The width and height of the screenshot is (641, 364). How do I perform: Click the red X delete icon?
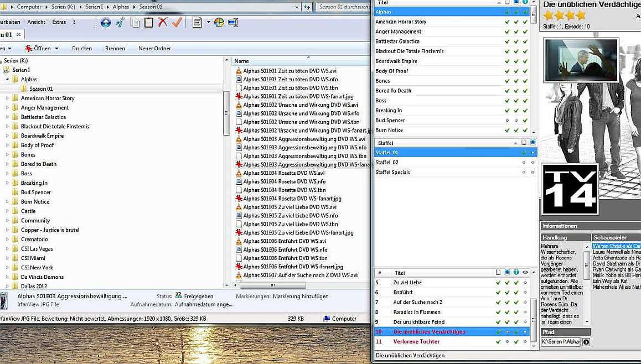[x=163, y=22]
